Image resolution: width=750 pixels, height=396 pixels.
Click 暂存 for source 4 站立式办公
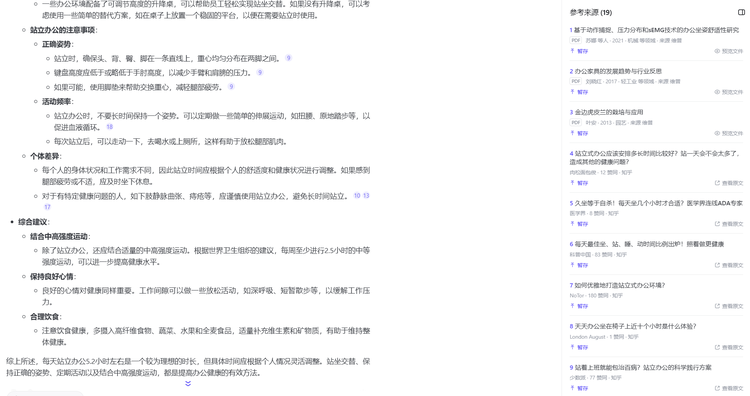click(x=579, y=183)
